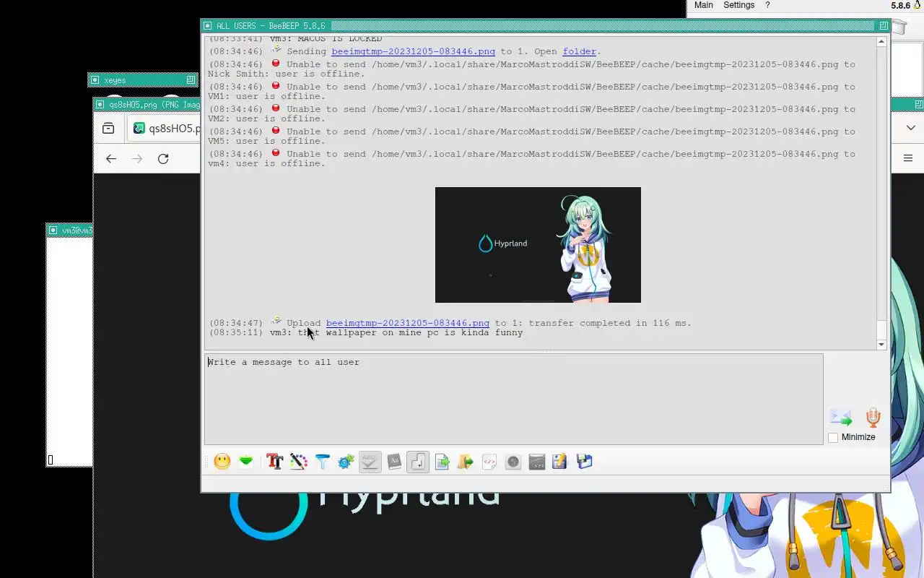Send a file using the document arrow icon
The width and height of the screenshot is (924, 578).
pos(442,462)
